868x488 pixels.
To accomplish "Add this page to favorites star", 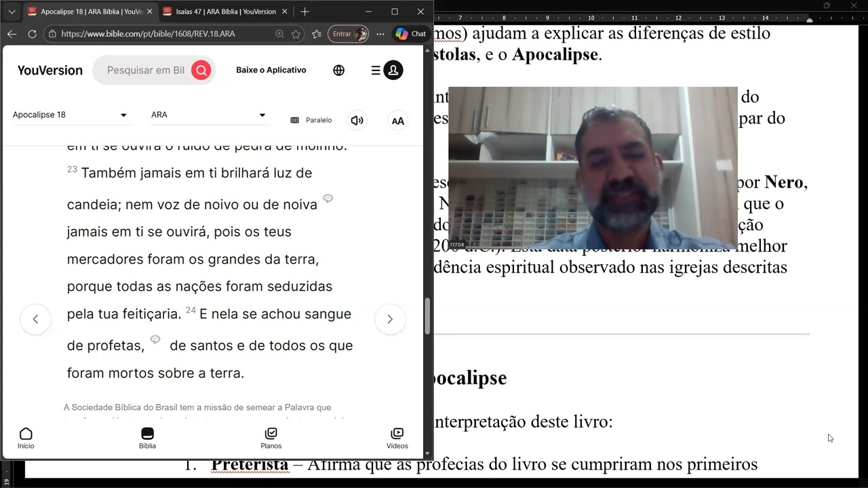I will pos(296,34).
